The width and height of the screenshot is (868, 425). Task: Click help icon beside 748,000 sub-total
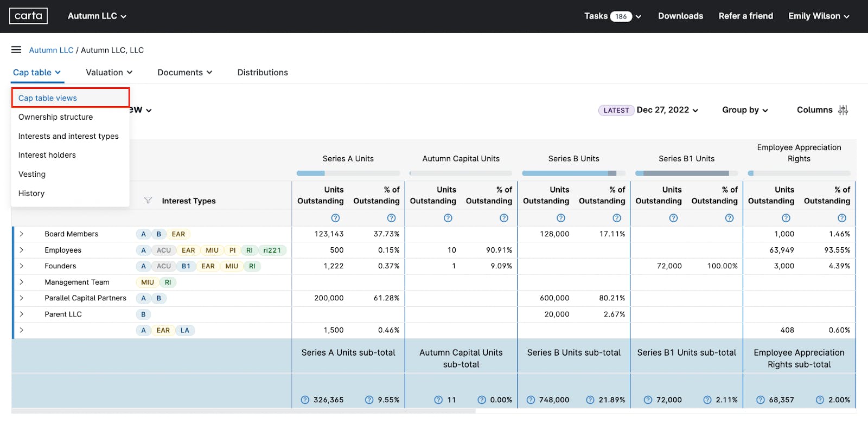tap(531, 400)
